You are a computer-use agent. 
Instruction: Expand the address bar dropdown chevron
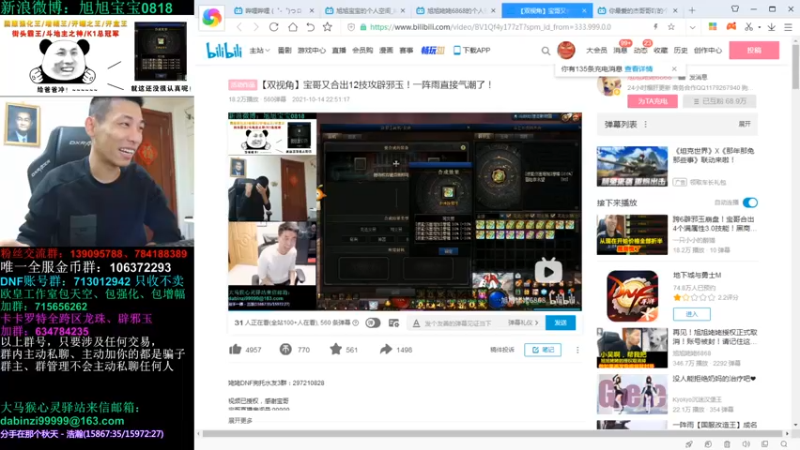(692, 27)
